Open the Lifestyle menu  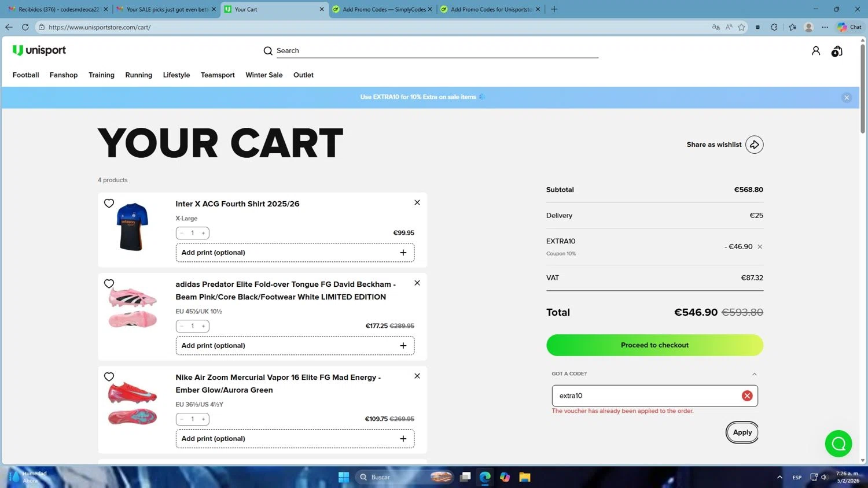176,75
